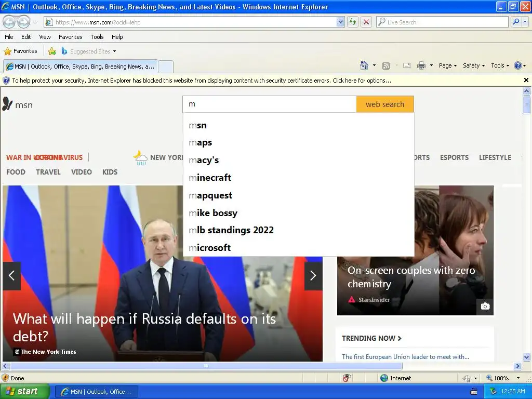Image resolution: width=532 pixels, height=399 pixels.
Task: Open the Edit menu
Action: (26, 37)
